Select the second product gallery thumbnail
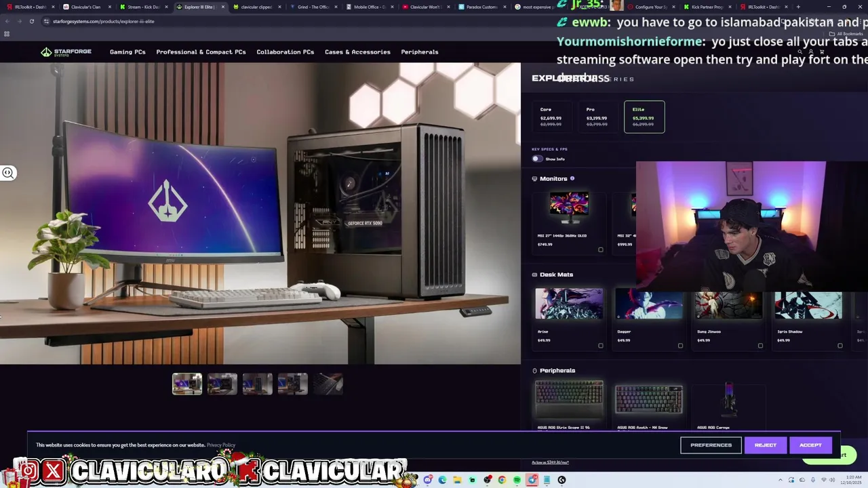This screenshot has height=488, width=868. click(x=222, y=384)
